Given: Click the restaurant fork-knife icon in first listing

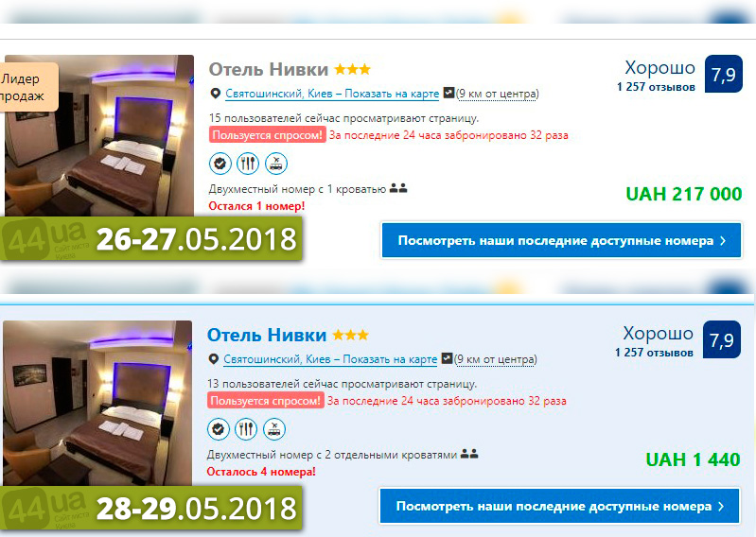Looking at the screenshot, I should (x=248, y=164).
